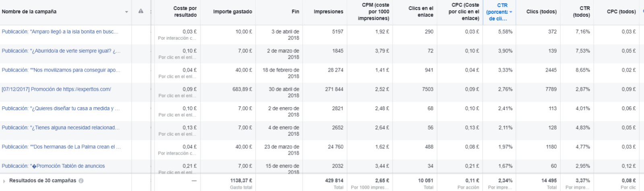Image resolution: width=644 pixels, height=191 pixels.
Task: Click the Clics (todos) column header
Action: click(x=541, y=12)
